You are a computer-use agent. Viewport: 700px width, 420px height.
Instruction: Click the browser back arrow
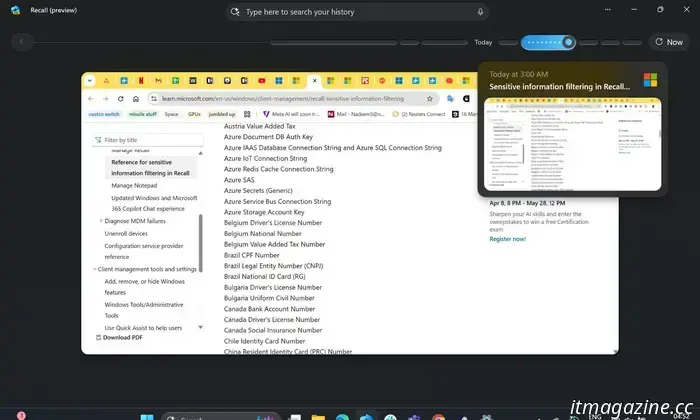pos(91,99)
